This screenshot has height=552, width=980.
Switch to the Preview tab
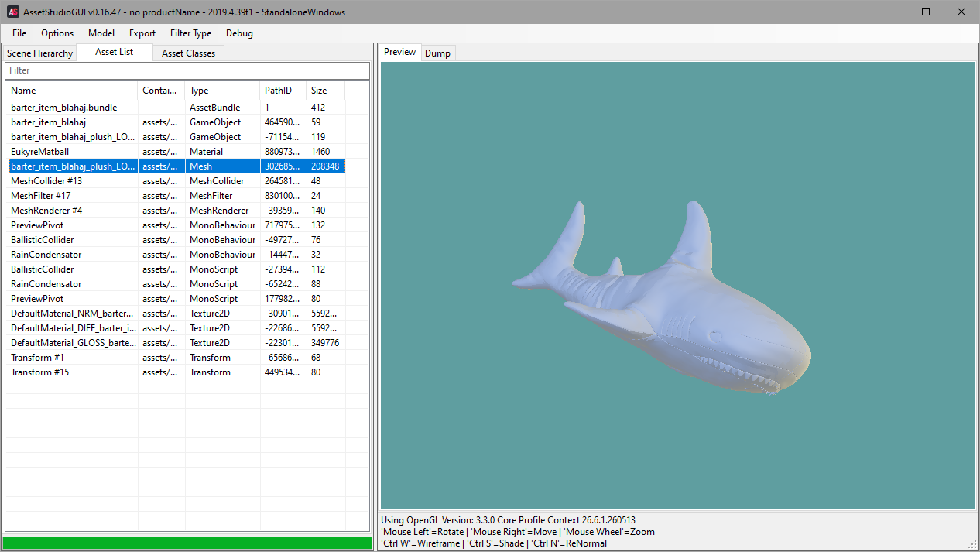point(400,52)
